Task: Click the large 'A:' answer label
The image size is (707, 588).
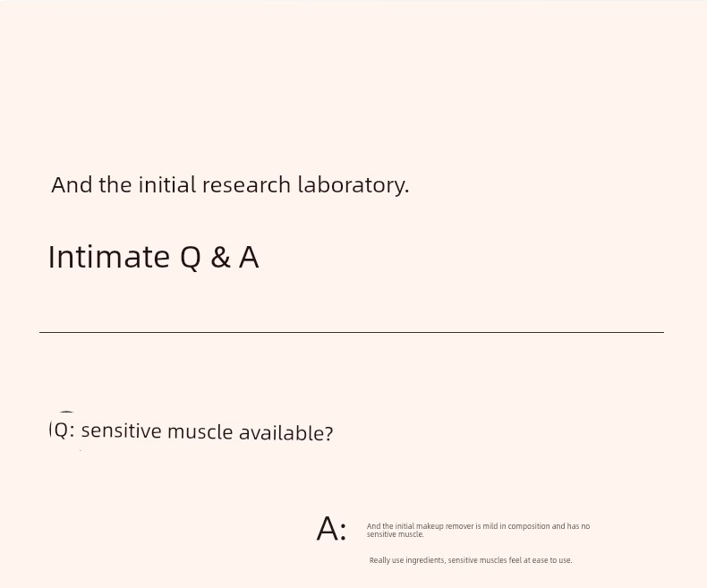Action: 331,529
